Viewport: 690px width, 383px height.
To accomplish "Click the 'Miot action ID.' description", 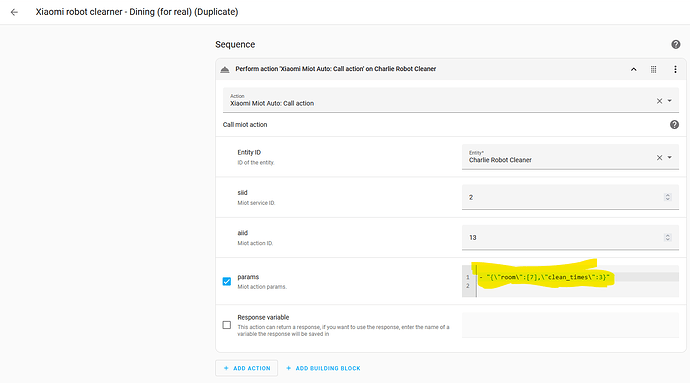I will (255, 243).
